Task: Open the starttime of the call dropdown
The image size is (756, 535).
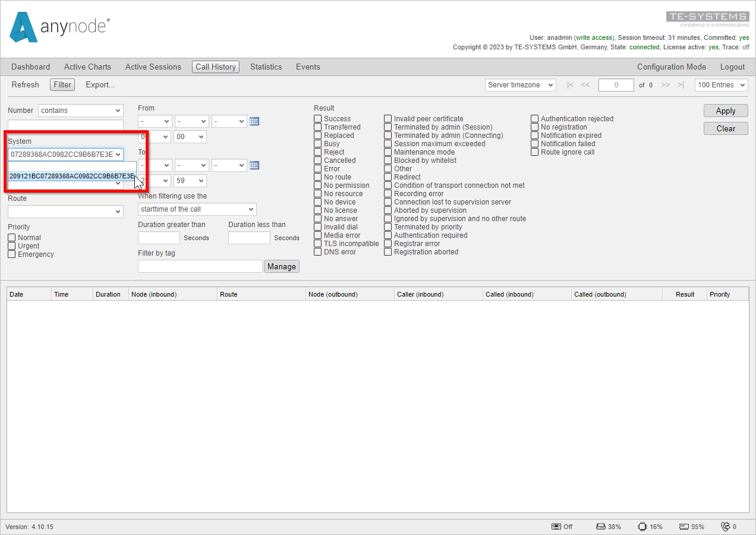Action: pyautogui.click(x=197, y=209)
